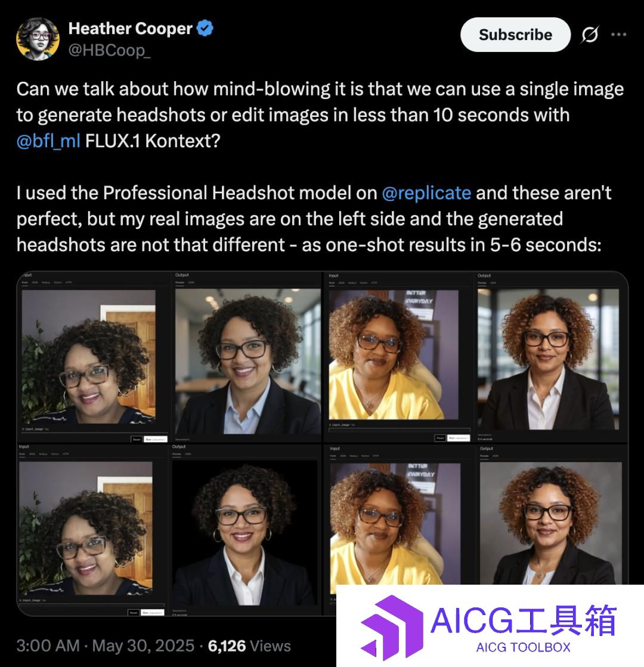The image size is (644, 667).
Task: Open the output headshot with light blue shirt
Action: pos(248,361)
